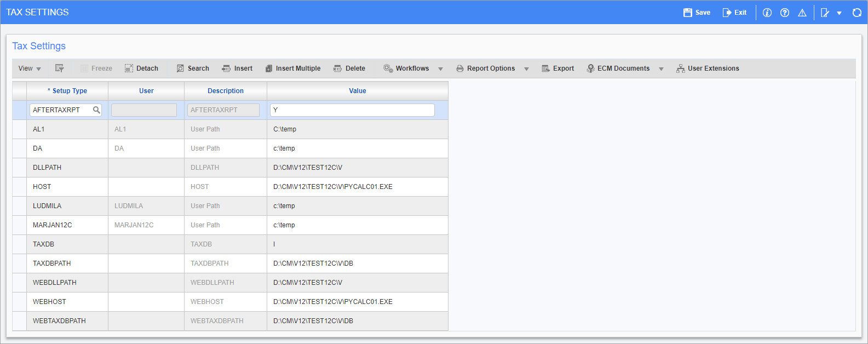This screenshot has height=344, width=868.
Task: Click the refresh icon in header
Action: pos(857,13)
